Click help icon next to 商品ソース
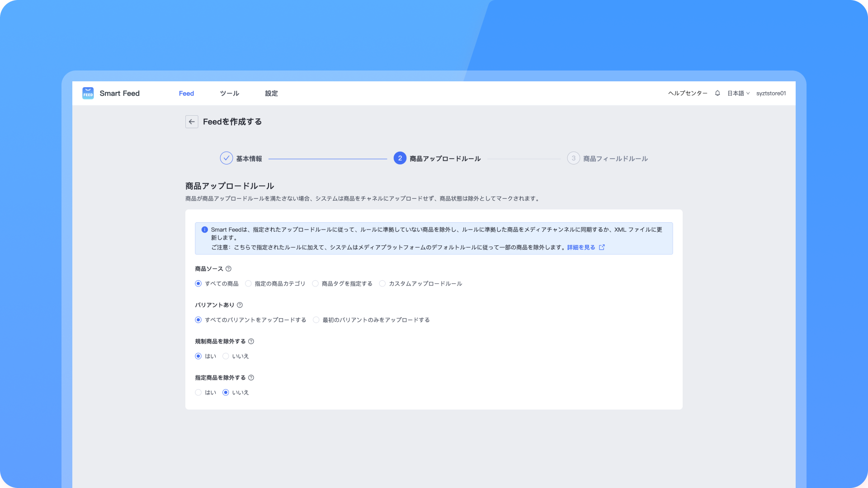Screen dimensions: 868x488 (229, 269)
